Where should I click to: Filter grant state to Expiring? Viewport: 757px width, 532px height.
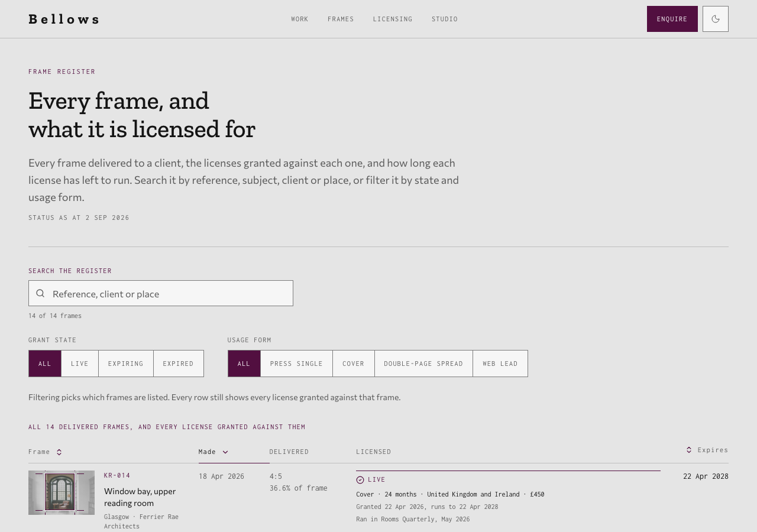[126, 364]
